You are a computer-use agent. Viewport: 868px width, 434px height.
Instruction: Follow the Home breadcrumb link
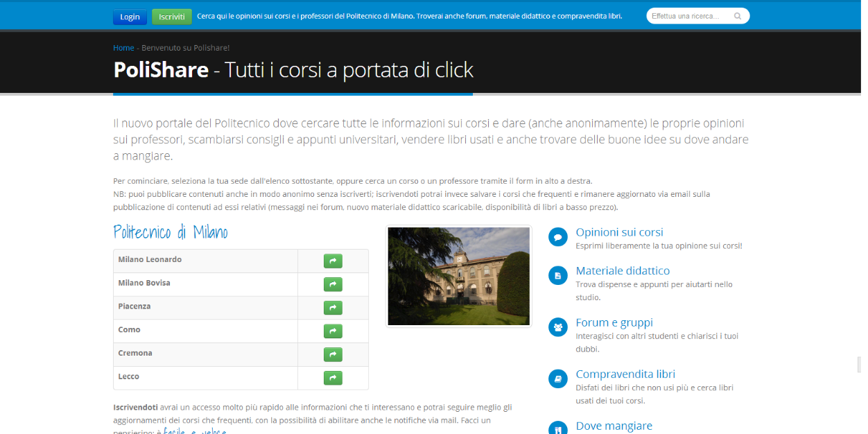click(x=123, y=48)
